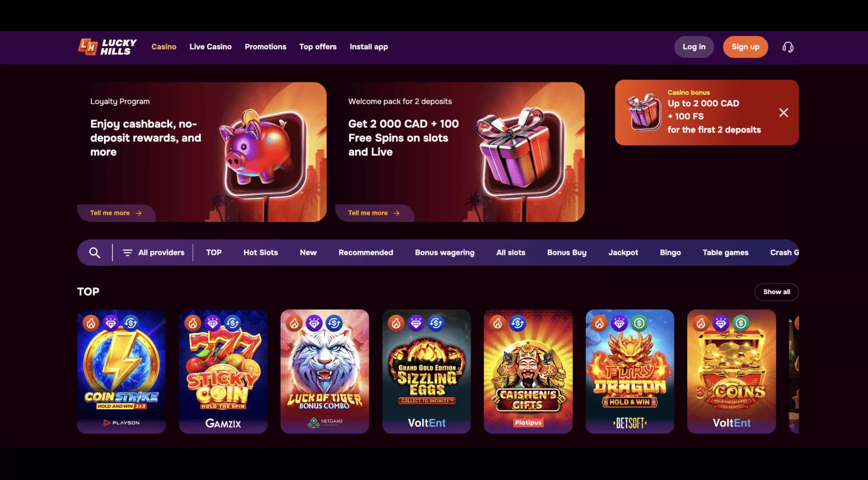The width and height of the screenshot is (868, 480).
Task: Show all TOP games
Action: pyautogui.click(x=777, y=292)
